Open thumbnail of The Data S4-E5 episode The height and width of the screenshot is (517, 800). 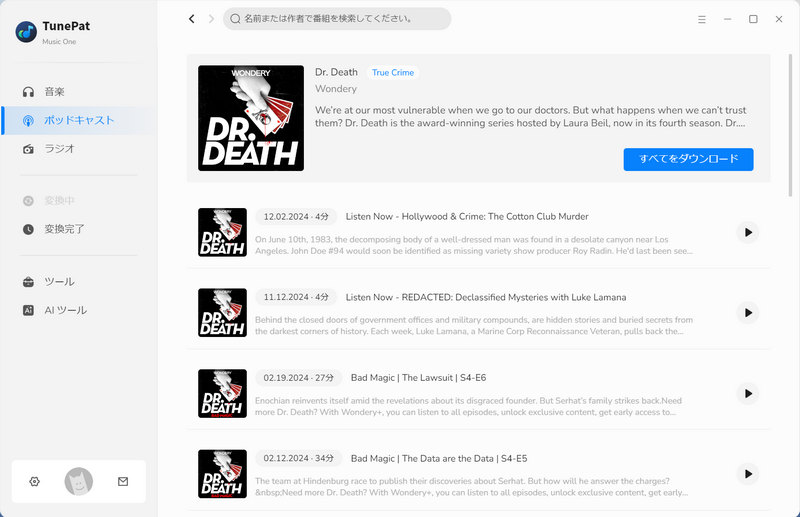coord(222,474)
